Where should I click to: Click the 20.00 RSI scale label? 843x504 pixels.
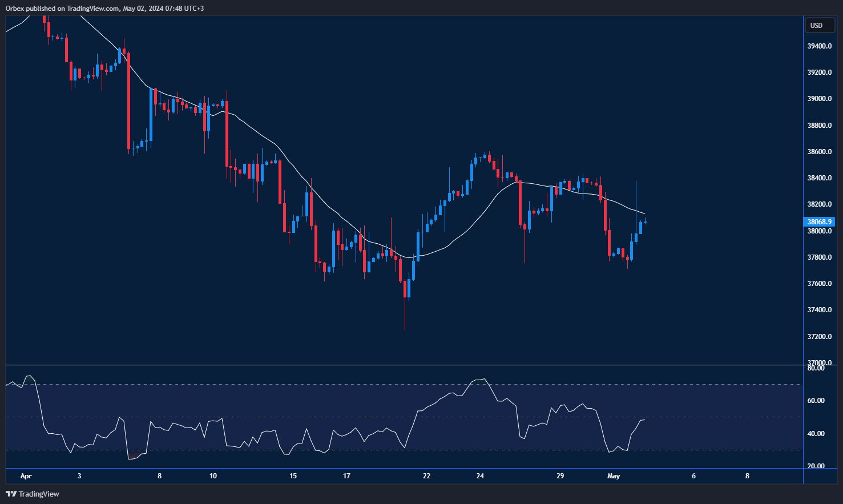click(816, 466)
